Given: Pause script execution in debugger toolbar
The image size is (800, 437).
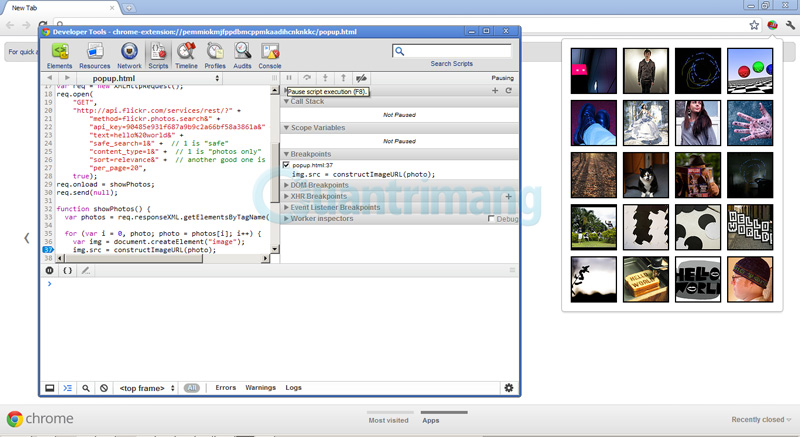Looking at the screenshot, I should 289,78.
